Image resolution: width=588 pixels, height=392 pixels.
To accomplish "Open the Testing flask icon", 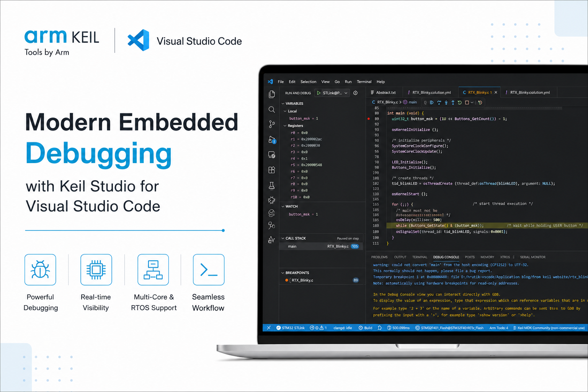I will click(x=272, y=186).
